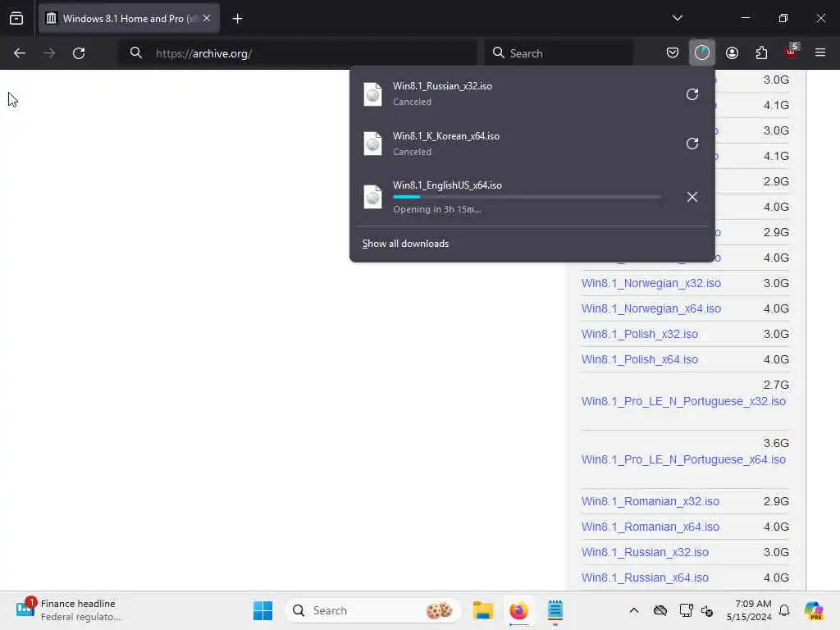Click the Win8.1_Russian_x32.iso file icon in downloads panel
The height and width of the screenshot is (630, 840).
373,94
